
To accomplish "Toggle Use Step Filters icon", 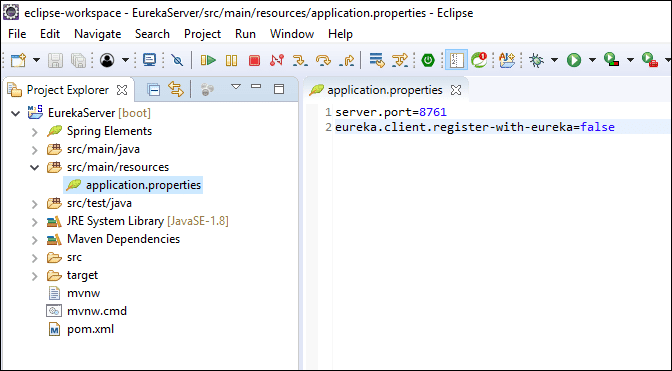I will (400, 60).
